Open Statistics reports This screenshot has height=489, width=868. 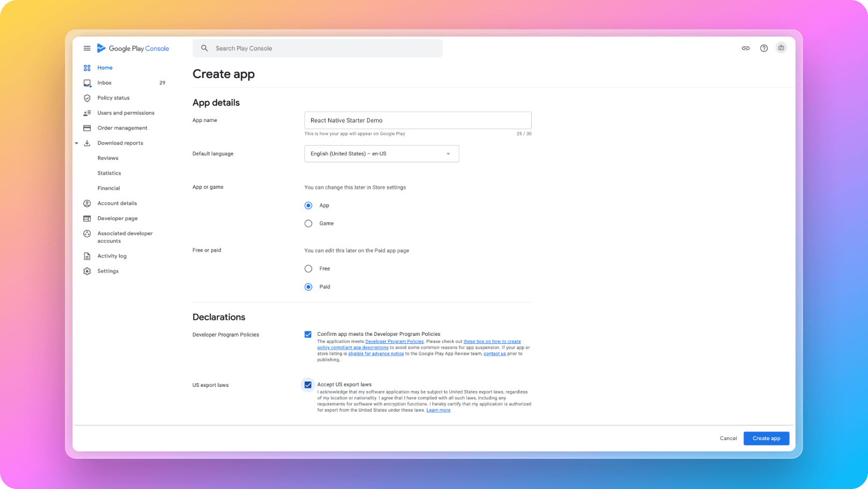coord(109,173)
